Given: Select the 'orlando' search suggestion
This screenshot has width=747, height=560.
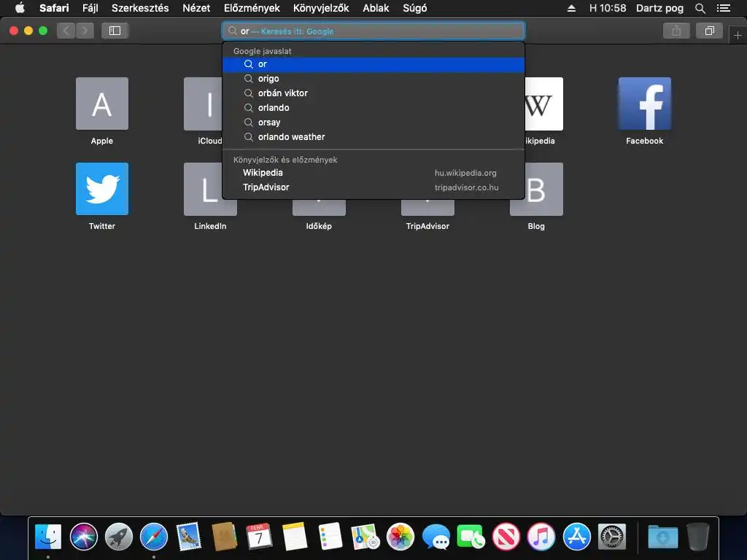Looking at the screenshot, I should pyautogui.click(x=373, y=108).
